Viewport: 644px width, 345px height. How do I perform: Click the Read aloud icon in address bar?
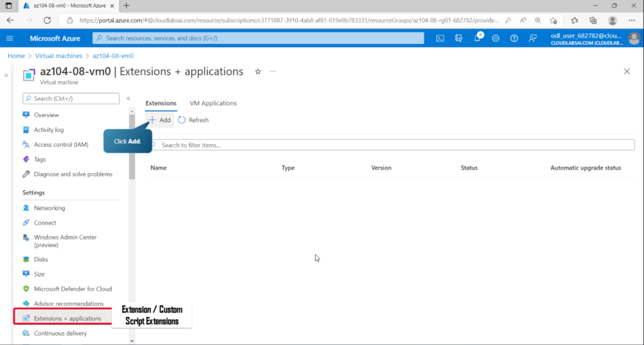point(523,20)
